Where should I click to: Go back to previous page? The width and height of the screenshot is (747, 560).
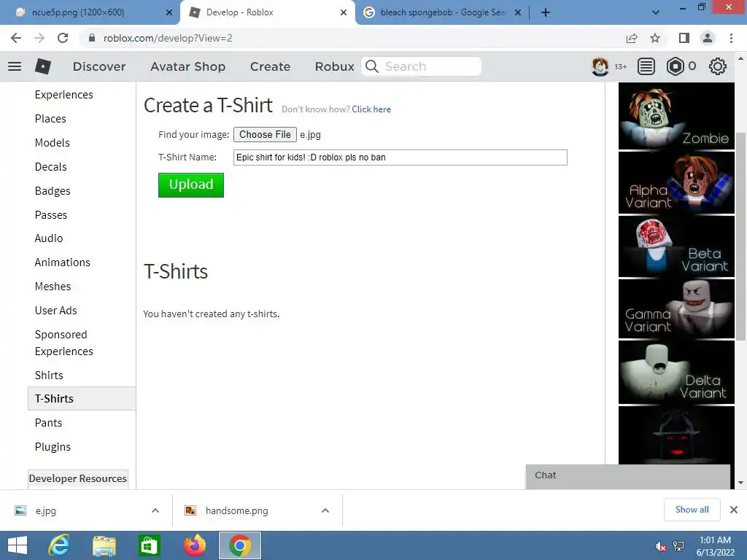click(x=16, y=38)
